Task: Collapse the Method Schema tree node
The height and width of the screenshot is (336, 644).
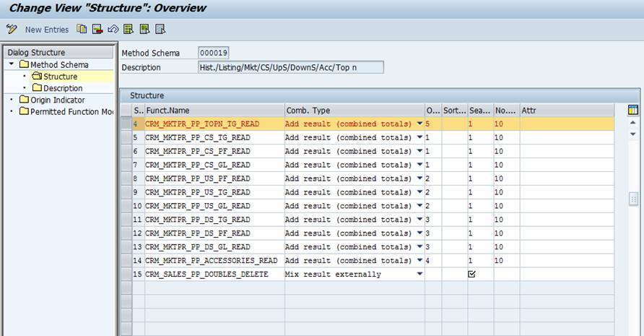Action: 12,64
